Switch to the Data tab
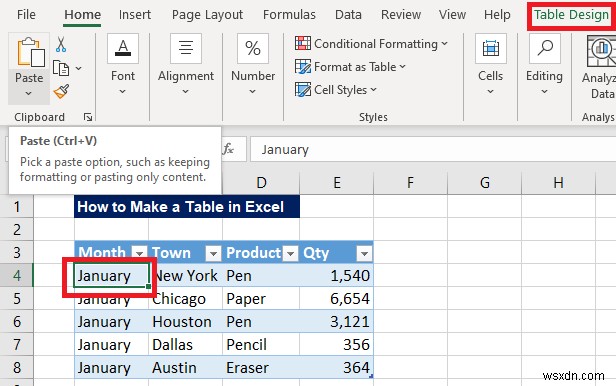This screenshot has height=386, width=616. coord(348,15)
